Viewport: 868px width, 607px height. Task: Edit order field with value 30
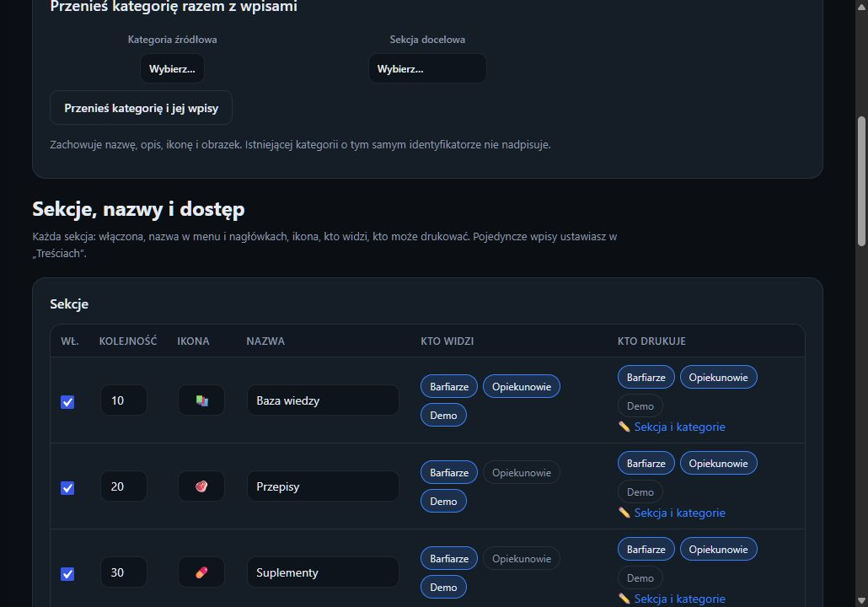[124, 572]
